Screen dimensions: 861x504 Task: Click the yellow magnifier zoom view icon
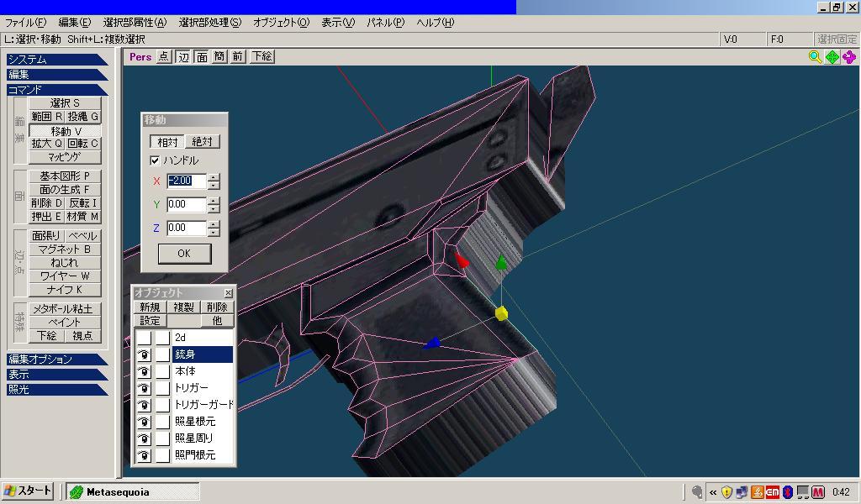pos(815,57)
